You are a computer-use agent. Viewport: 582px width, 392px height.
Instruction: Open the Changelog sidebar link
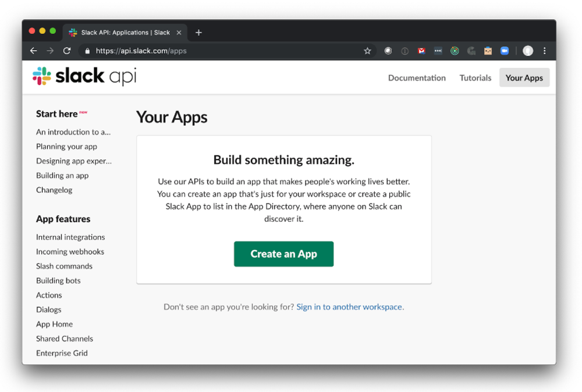point(54,190)
